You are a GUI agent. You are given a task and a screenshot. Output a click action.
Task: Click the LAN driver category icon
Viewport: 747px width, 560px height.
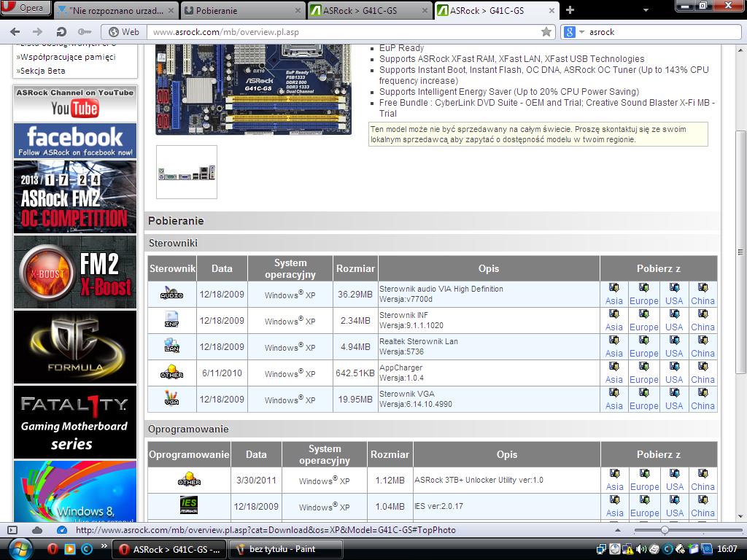click(171, 345)
